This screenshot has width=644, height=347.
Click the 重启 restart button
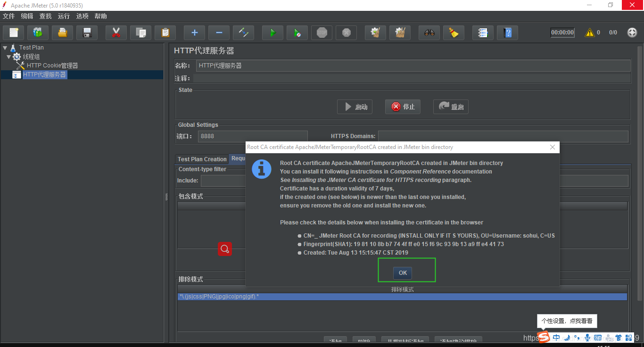451,107
